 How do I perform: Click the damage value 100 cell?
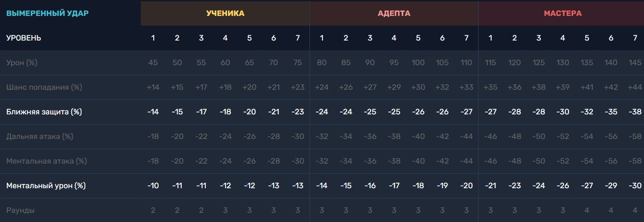click(418, 63)
